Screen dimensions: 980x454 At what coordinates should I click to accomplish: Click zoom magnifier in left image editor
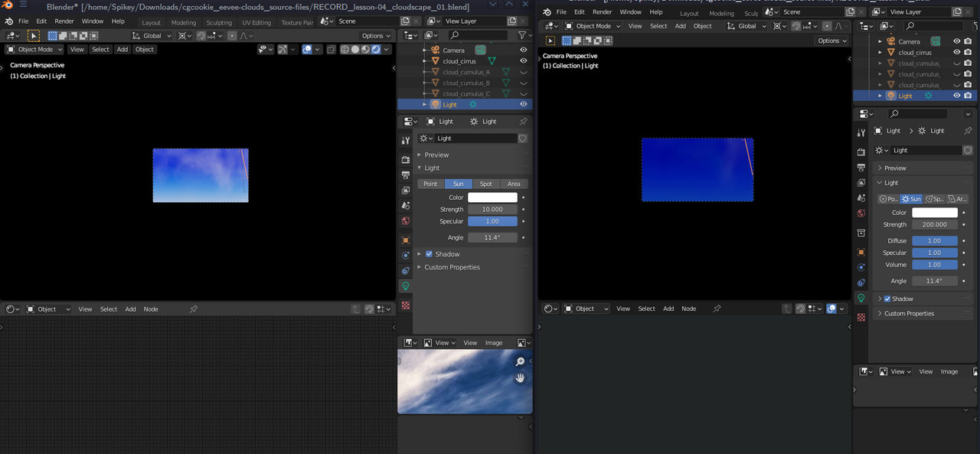[521, 362]
